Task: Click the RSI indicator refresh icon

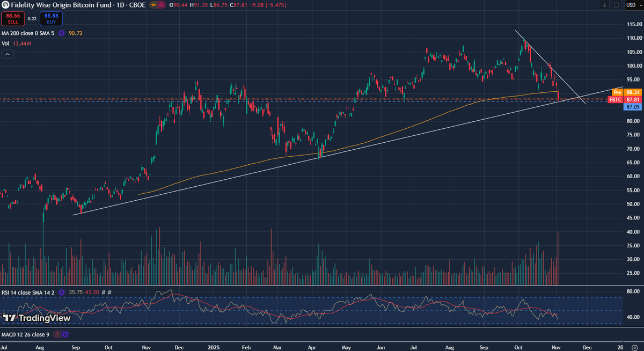Action: [62, 292]
